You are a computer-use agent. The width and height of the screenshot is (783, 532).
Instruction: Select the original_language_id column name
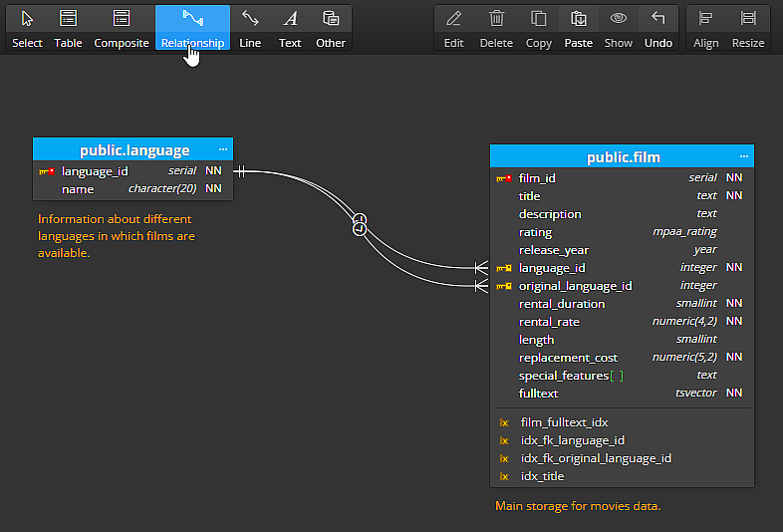point(575,286)
